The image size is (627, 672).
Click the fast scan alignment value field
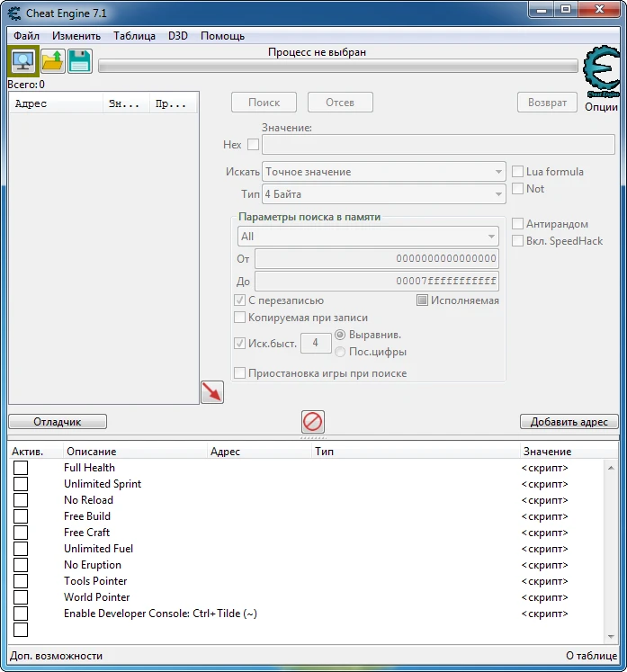click(x=316, y=343)
